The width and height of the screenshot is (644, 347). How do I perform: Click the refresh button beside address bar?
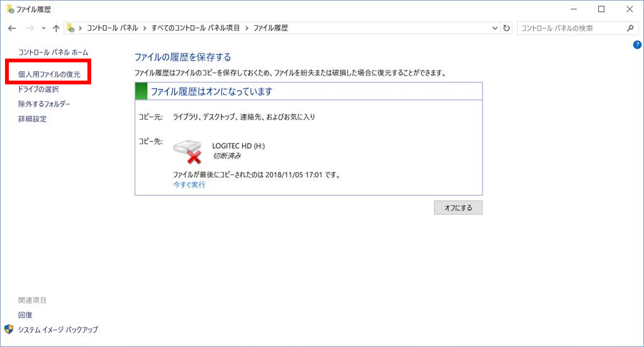point(507,28)
